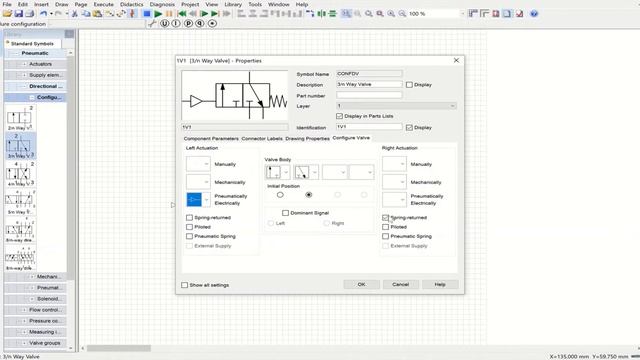
Task: Select the 5/n Way Valve library symbol
Action: (20, 202)
